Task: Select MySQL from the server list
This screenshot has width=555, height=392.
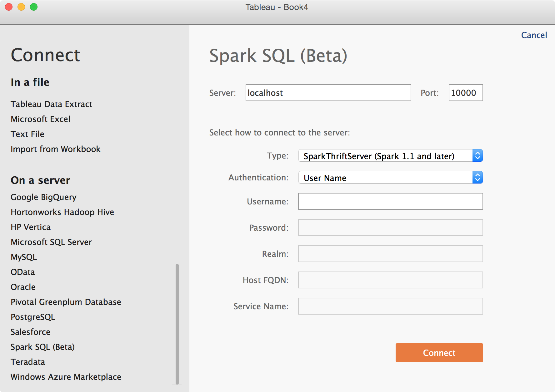Action: click(x=24, y=257)
